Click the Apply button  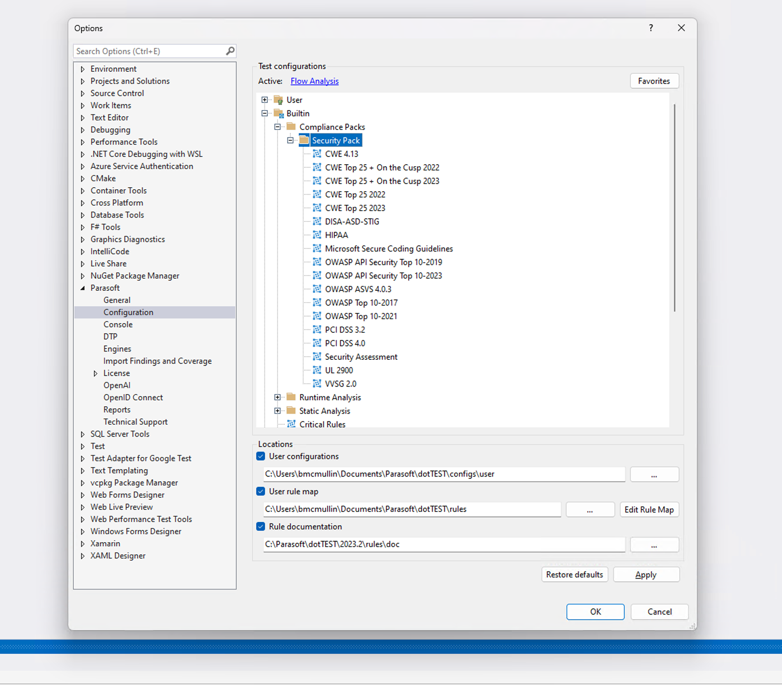click(646, 574)
